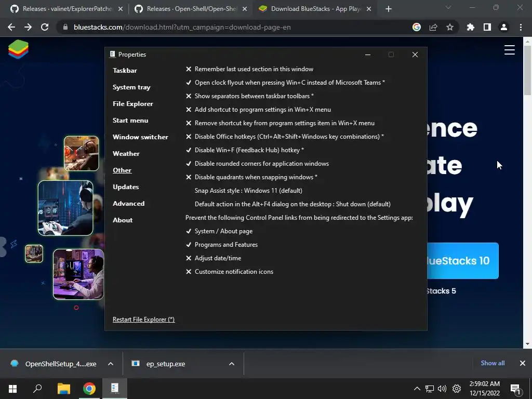The width and height of the screenshot is (532, 399).
Task: Expand ep_setup.exe download options chevron
Action: click(x=232, y=364)
